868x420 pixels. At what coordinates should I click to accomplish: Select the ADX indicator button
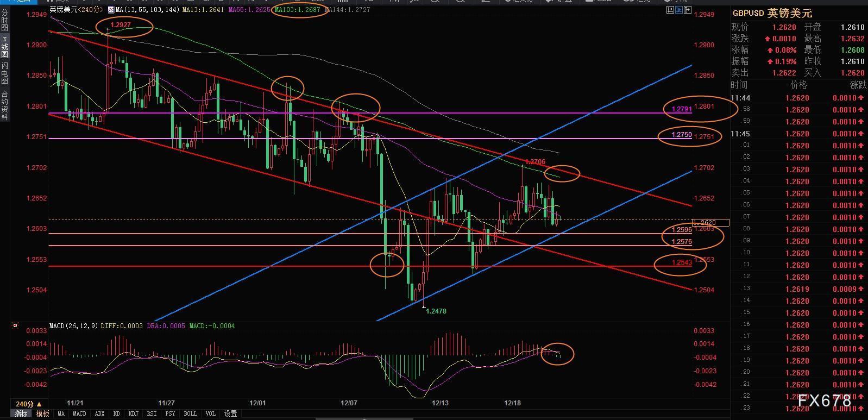[x=99, y=413]
